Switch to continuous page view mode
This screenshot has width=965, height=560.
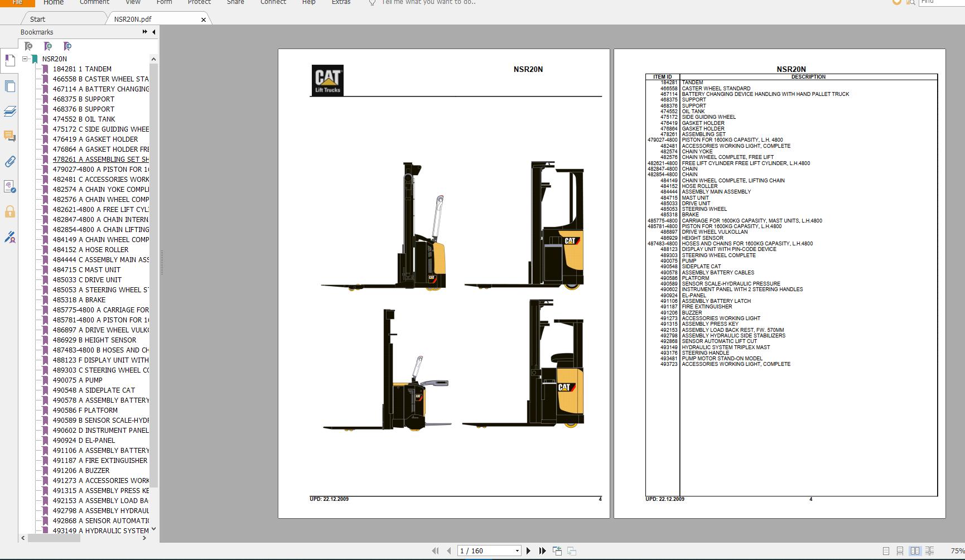coord(900,551)
